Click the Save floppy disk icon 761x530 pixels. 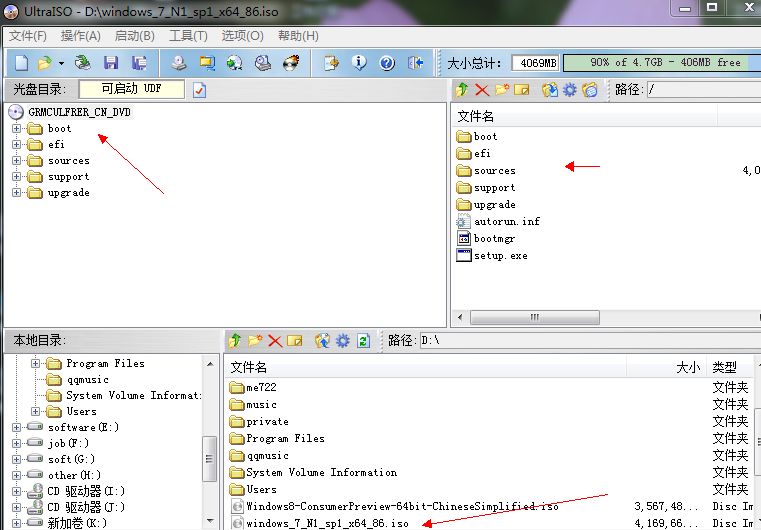click(x=112, y=63)
